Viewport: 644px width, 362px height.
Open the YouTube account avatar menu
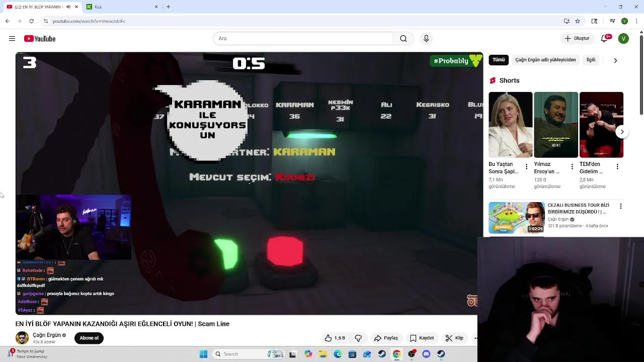tap(623, 39)
